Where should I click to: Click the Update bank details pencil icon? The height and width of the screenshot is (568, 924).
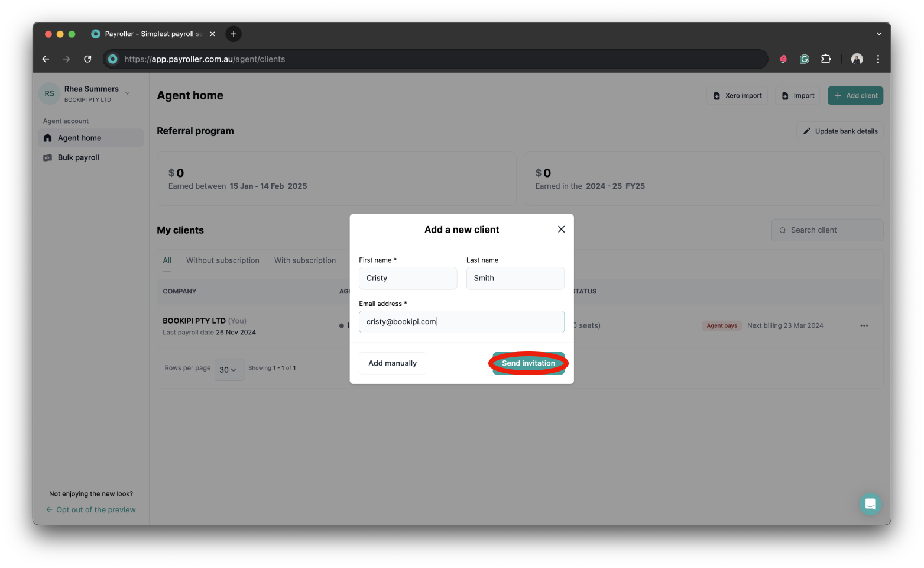pos(807,131)
